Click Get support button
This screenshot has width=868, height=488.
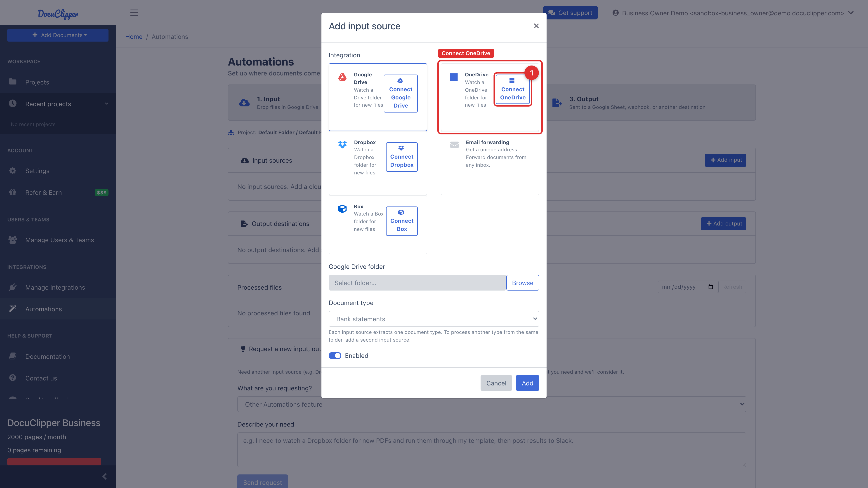(570, 13)
